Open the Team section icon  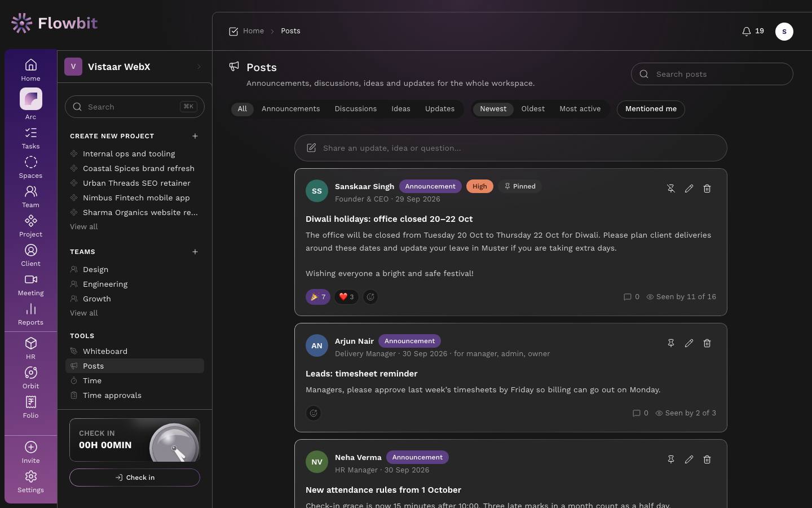coord(30,196)
